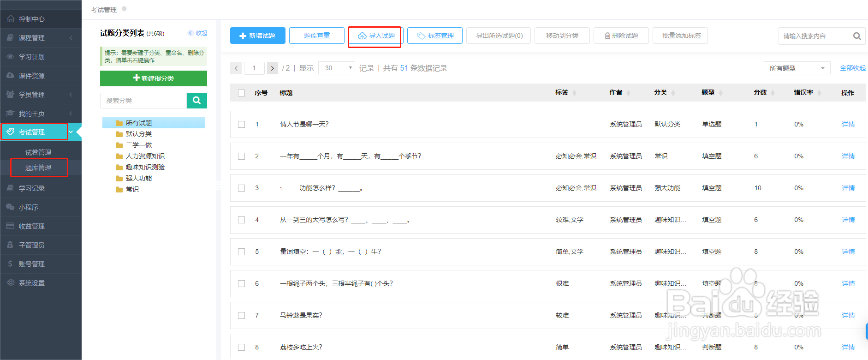868x360 pixels.
Task: Check the box for row 3 功能怎么样?
Action: tap(241, 188)
